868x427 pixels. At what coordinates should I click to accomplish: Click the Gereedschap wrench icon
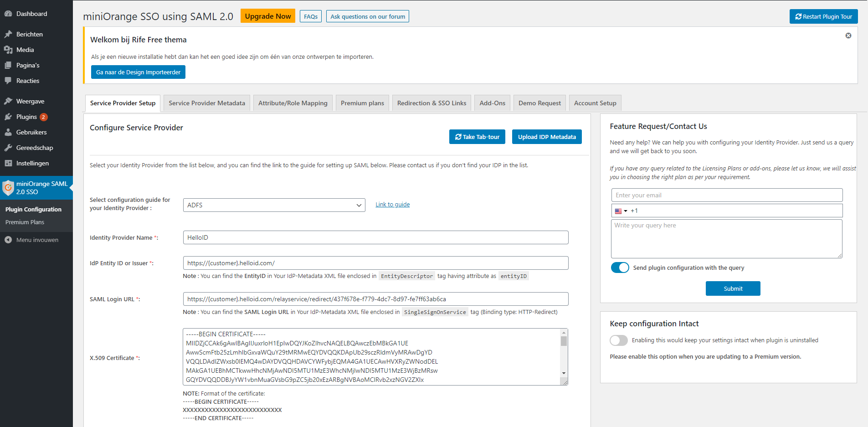8,148
